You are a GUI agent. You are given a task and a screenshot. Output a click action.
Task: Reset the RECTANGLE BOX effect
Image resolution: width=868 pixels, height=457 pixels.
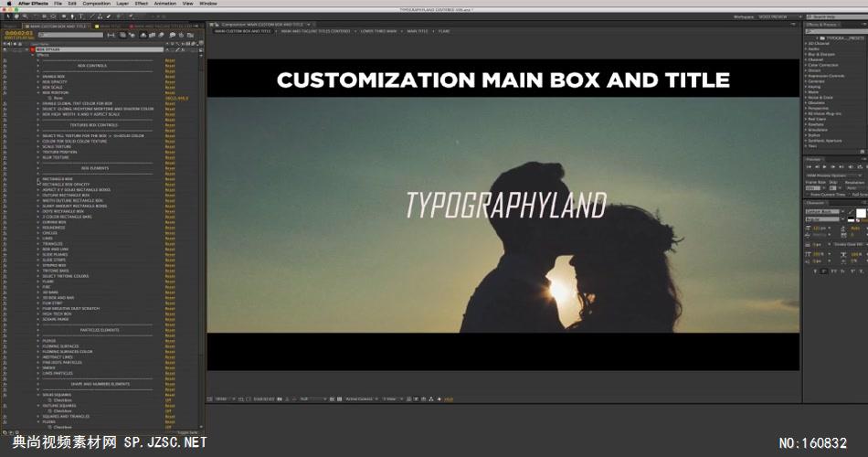coord(170,179)
